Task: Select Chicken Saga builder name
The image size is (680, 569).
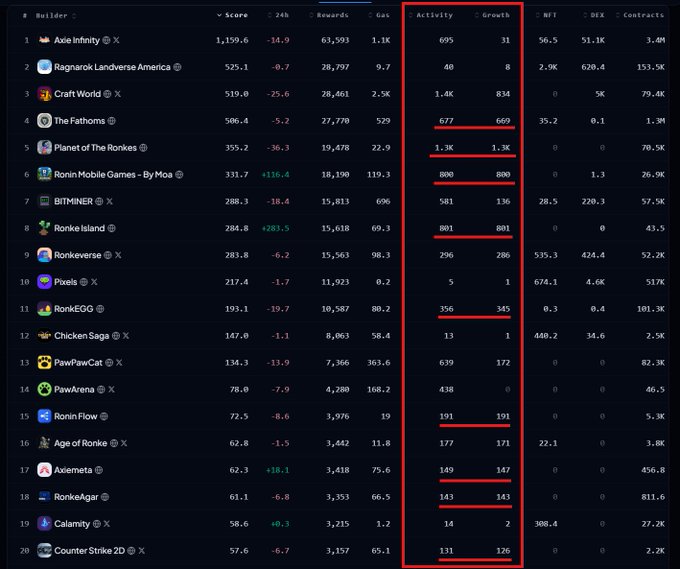Action: tap(82, 336)
